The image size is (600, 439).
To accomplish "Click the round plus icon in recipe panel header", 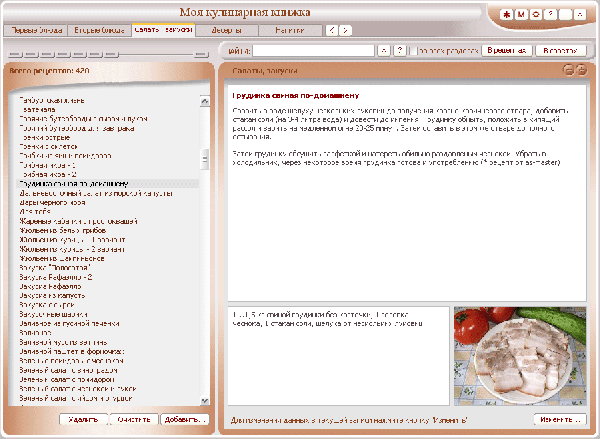I will coord(581,70).
